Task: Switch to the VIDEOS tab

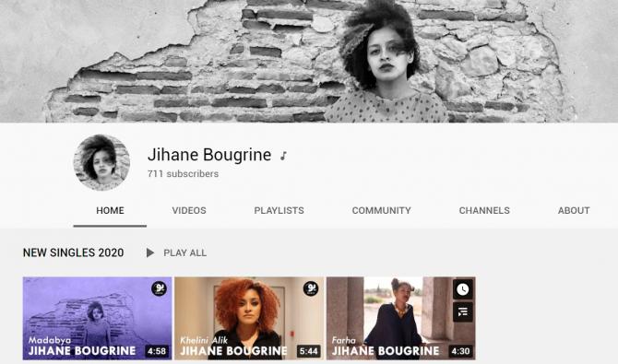Action: [189, 211]
